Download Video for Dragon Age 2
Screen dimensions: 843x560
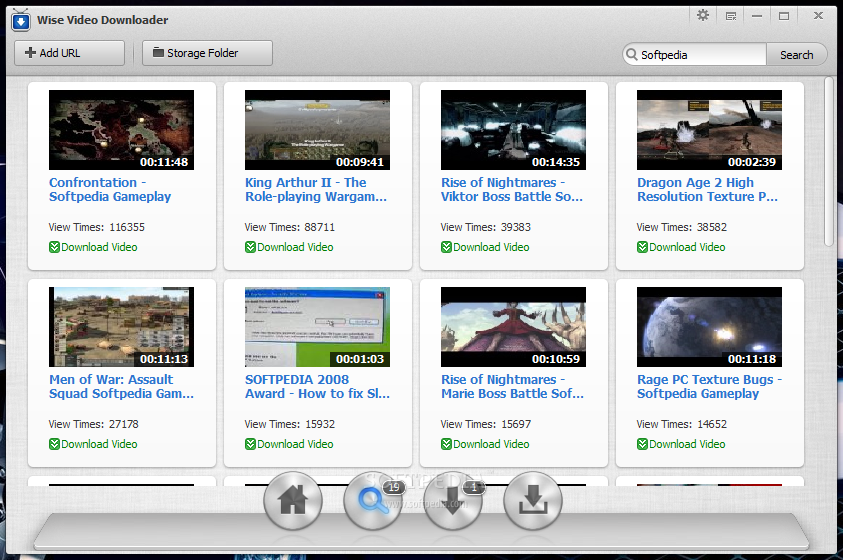tap(681, 247)
